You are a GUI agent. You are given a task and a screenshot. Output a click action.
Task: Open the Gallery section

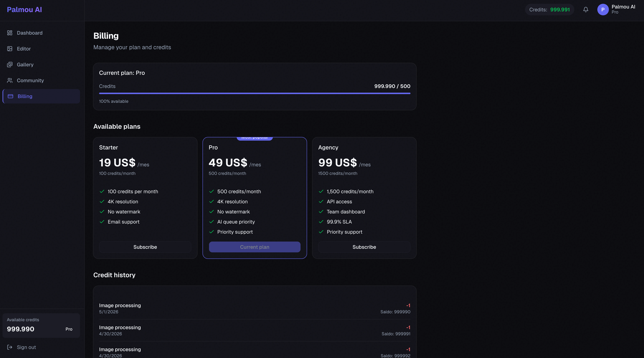point(41,65)
